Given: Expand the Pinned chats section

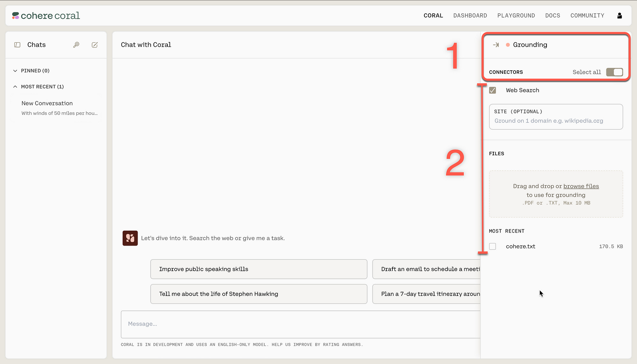Looking at the screenshot, I should click(15, 71).
